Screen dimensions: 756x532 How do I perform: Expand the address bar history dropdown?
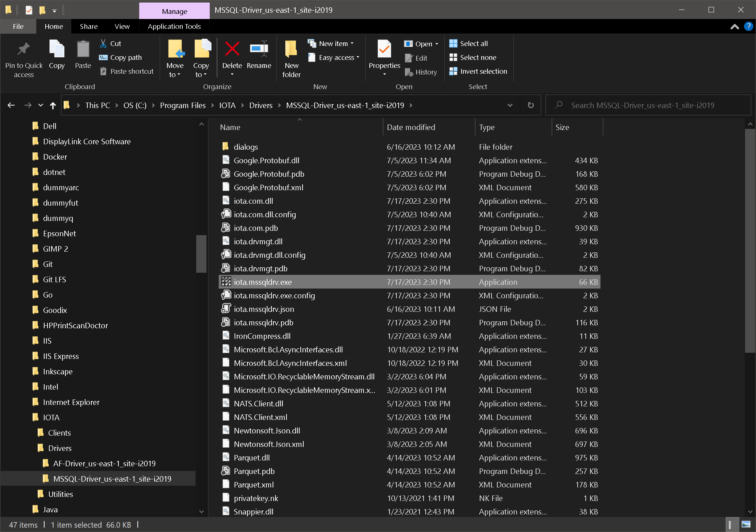pos(510,105)
